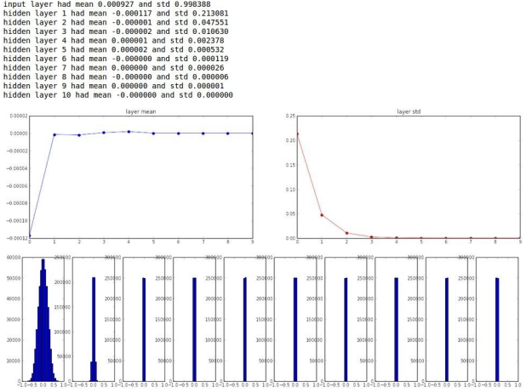Click the red data point at x=3 in layer std plot
The height and width of the screenshot is (392, 532).
coord(371,237)
